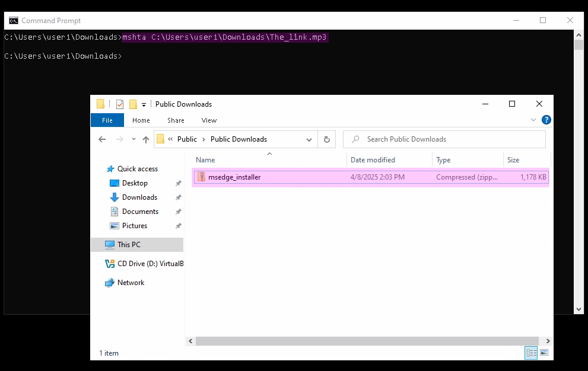This screenshot has width=588, height=371.
Task: Open the File ribbon tab
Action: tap(107, 120)
